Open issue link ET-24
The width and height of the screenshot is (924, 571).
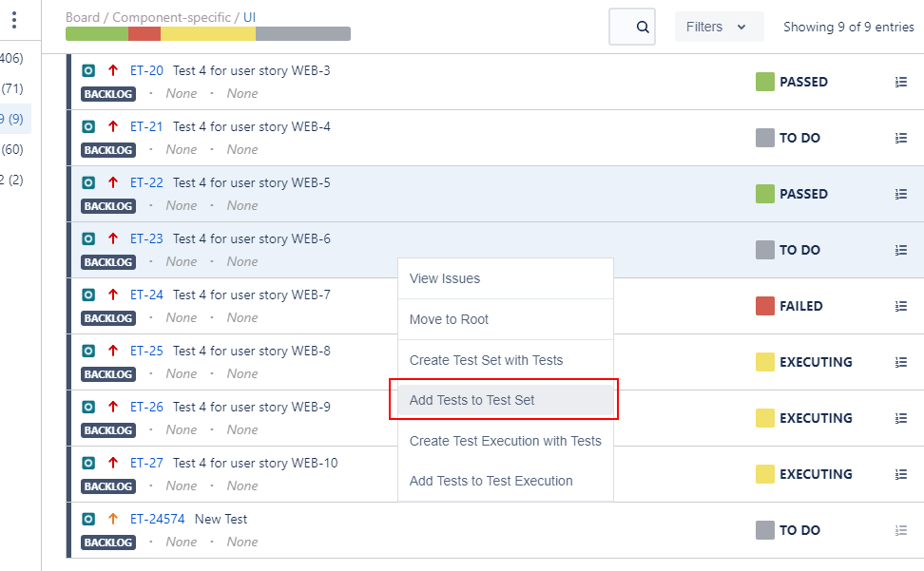[x=146, y=295]
